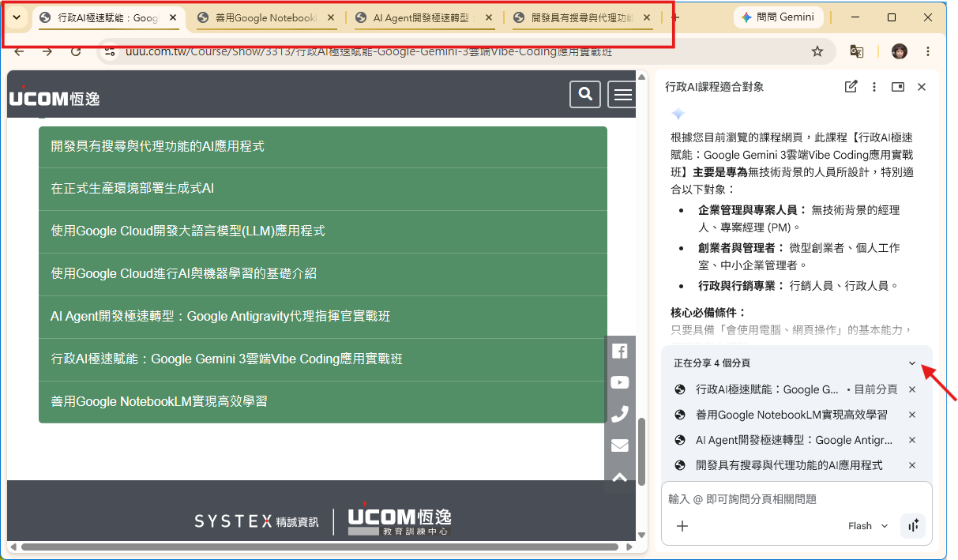Screen dimensions: 958x560
Task: Switch to the 善用Google NotebookLM tab
Action: tap(267, 17)
